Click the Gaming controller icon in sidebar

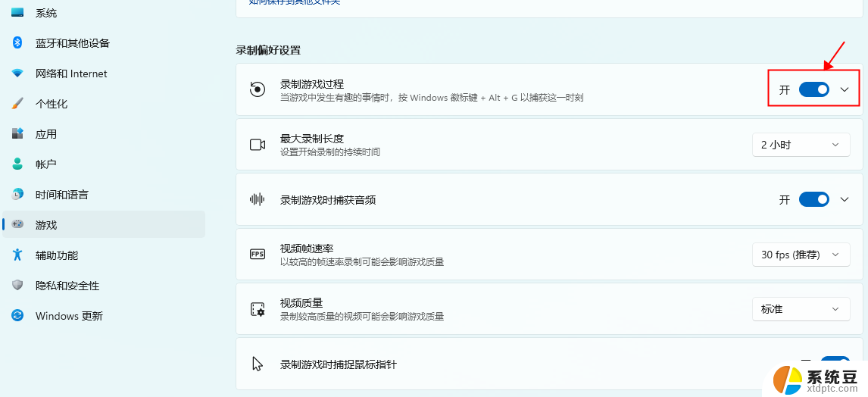coord(17,225)
